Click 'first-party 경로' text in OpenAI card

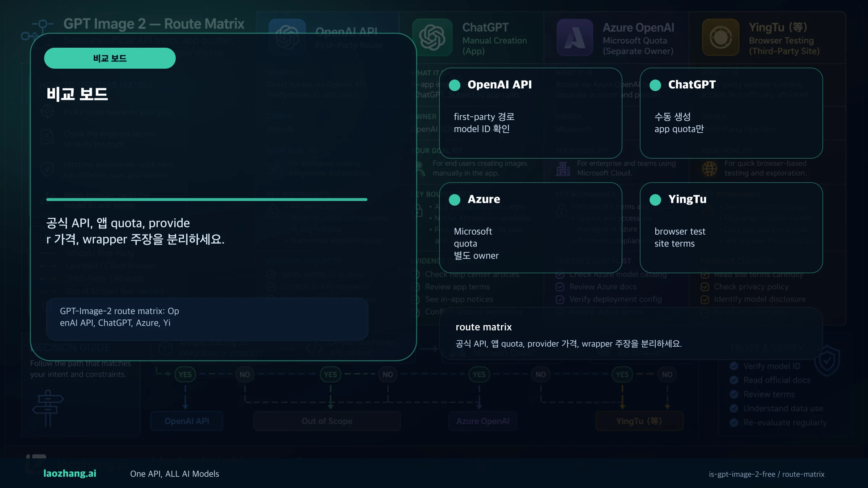point(484,117)
